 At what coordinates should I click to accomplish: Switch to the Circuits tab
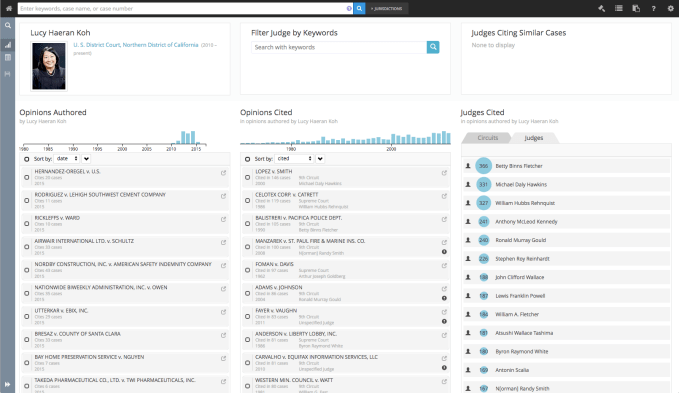[x=488, y=138]
